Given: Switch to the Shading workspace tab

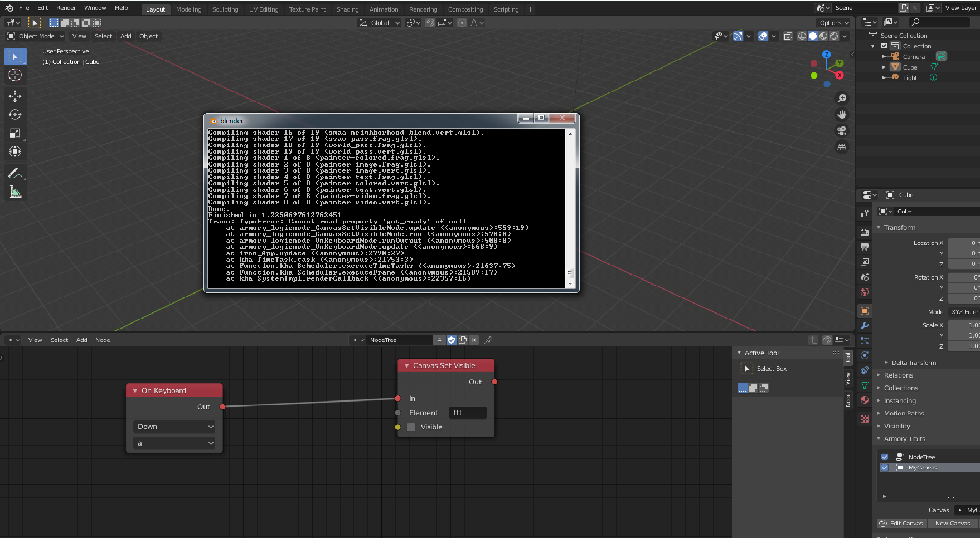Looking at the screenshot, I should coord(347,9).
